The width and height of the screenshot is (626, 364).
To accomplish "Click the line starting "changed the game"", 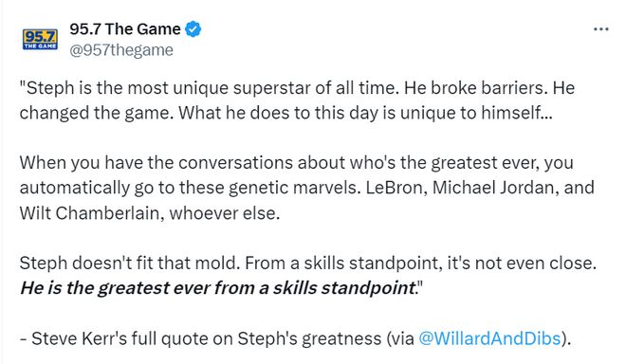I will click(x=285, y=113).
